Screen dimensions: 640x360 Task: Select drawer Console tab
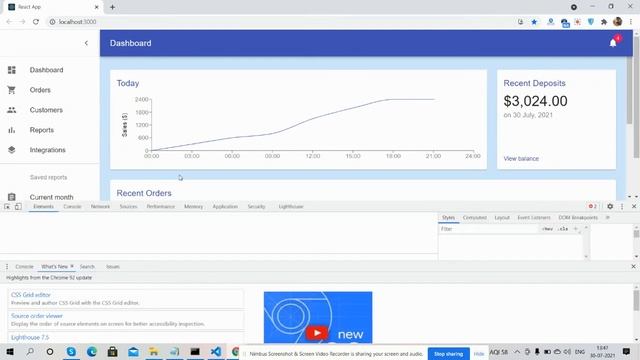24,267
